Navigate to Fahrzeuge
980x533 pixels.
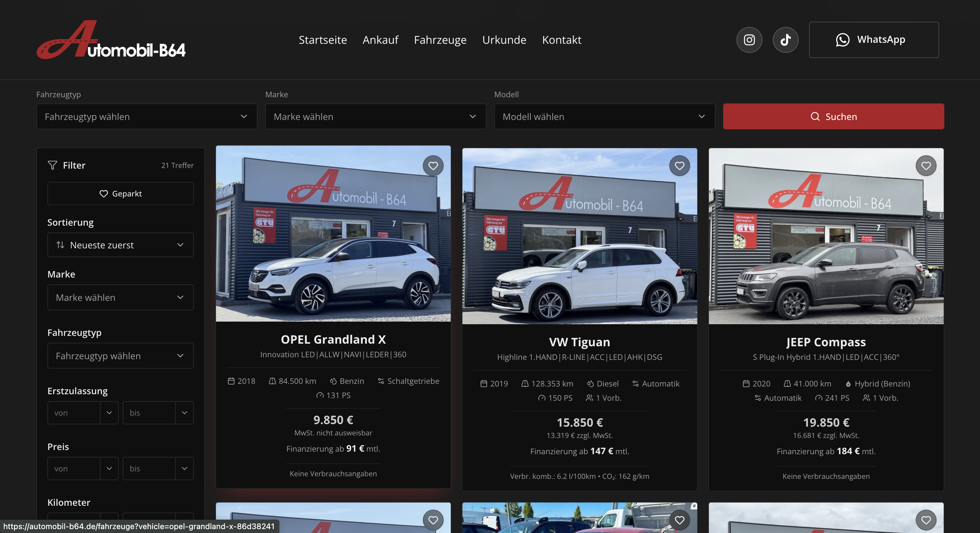tap(440, 40)
